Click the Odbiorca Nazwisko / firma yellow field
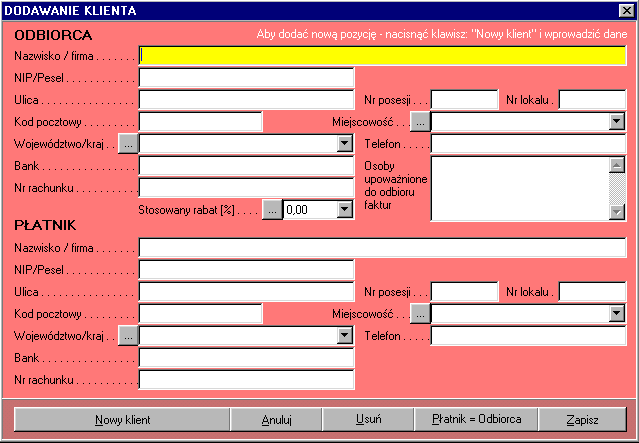 382,55
